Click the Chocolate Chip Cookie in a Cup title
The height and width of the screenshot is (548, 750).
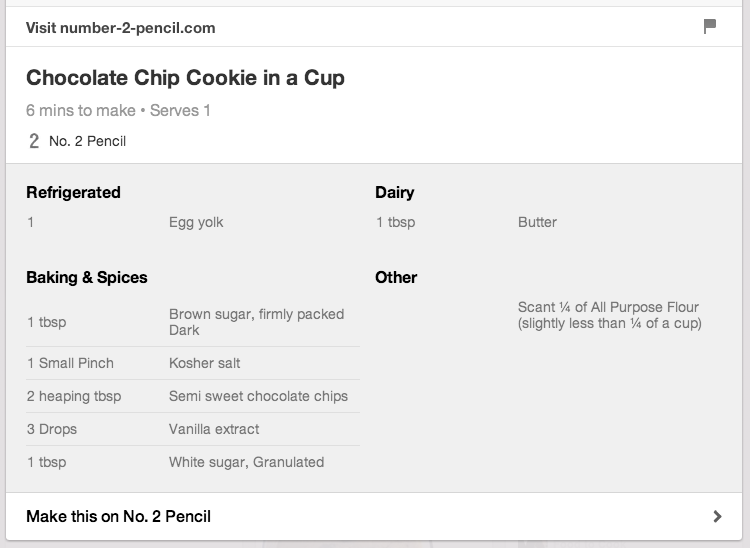(x=185, y=77)
